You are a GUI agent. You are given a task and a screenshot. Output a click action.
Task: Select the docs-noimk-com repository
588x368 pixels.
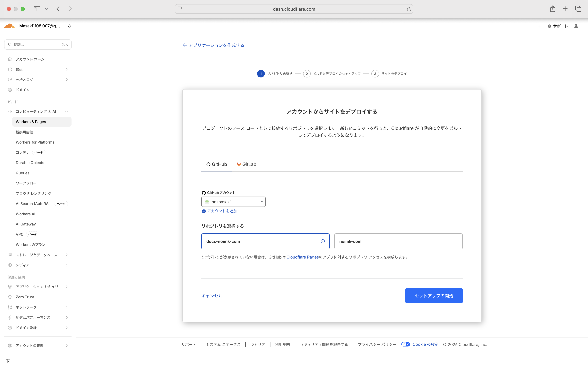(265, 241)
